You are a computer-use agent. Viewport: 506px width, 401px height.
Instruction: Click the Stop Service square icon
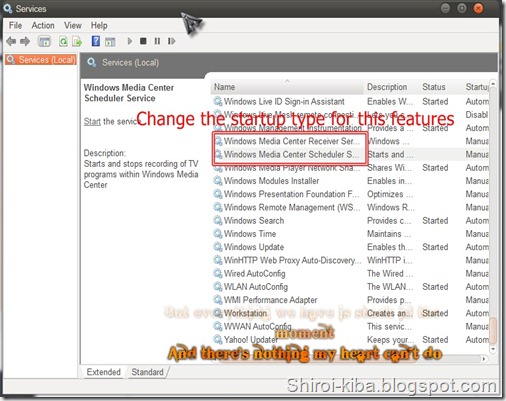(x=143, y=41)
